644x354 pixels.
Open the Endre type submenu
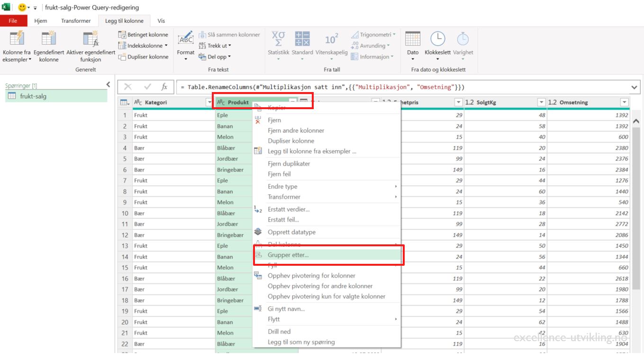click(x=327, y=186)
